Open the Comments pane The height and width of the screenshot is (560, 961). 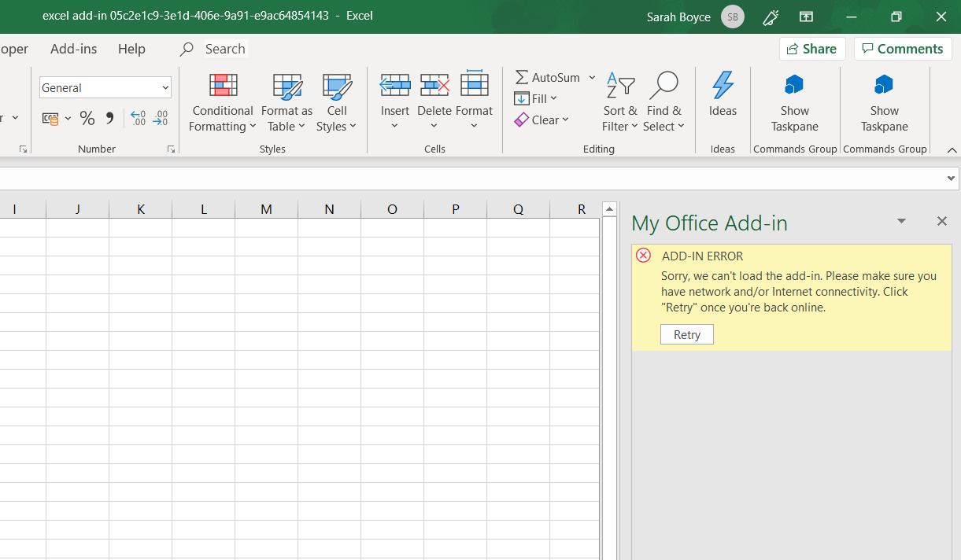[903, 49]
